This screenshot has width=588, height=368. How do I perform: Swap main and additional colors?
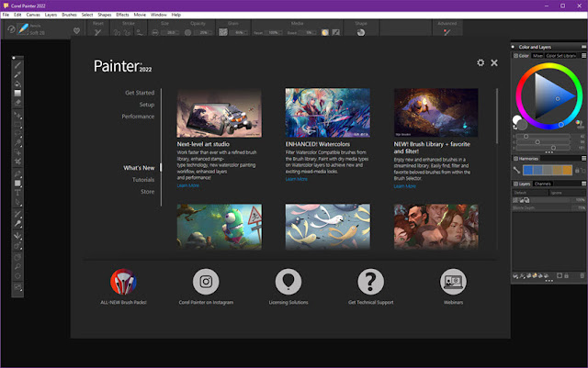pos(514,128)
